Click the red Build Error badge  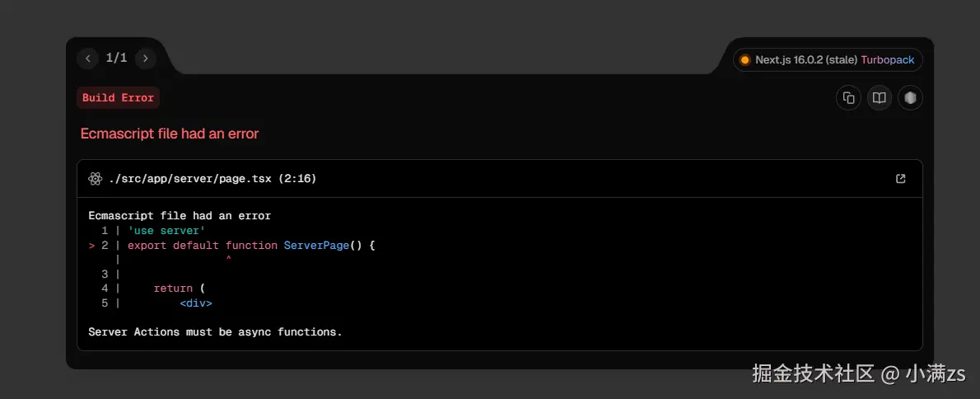pos(118,98)
